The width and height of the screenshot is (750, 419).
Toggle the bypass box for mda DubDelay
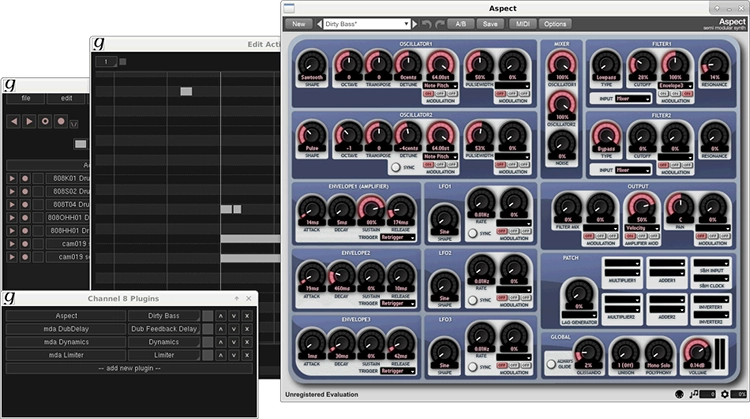pyautogui.click(x=208, y=329)
